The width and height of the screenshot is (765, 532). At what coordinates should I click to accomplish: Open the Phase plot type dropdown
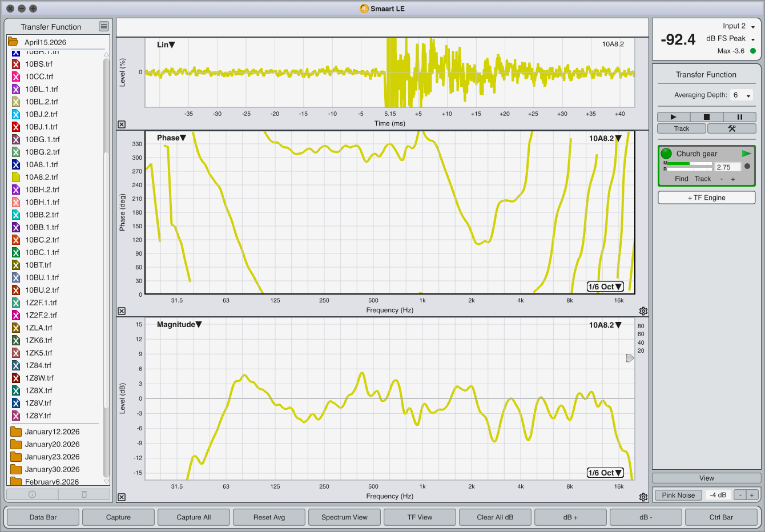coord(172,138)
